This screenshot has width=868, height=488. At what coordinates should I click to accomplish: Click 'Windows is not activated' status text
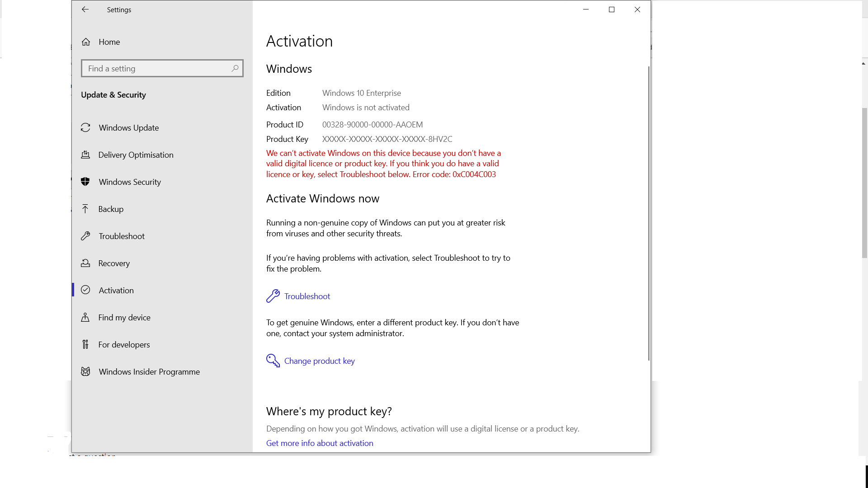click(366, 107)
